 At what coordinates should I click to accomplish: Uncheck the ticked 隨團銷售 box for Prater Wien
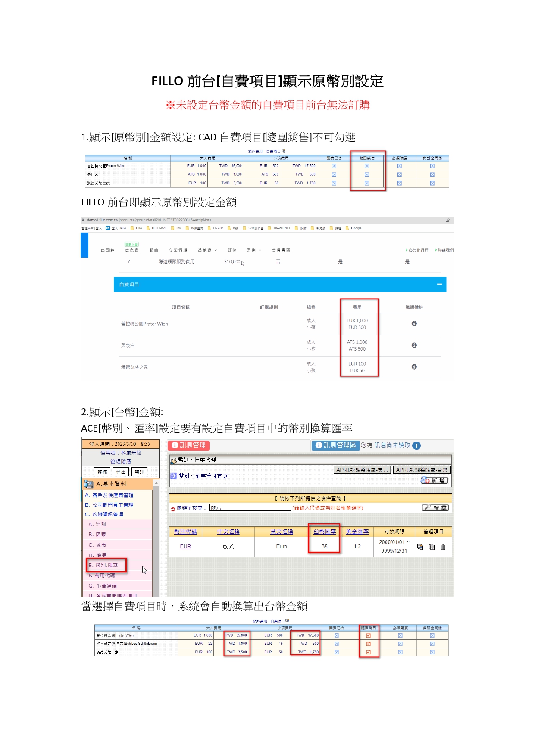pos(368,635)
